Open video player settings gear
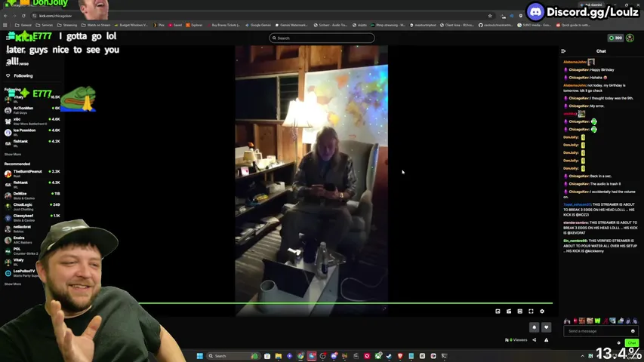Viewport: 644px width, 362px height. tap(542, 311)
